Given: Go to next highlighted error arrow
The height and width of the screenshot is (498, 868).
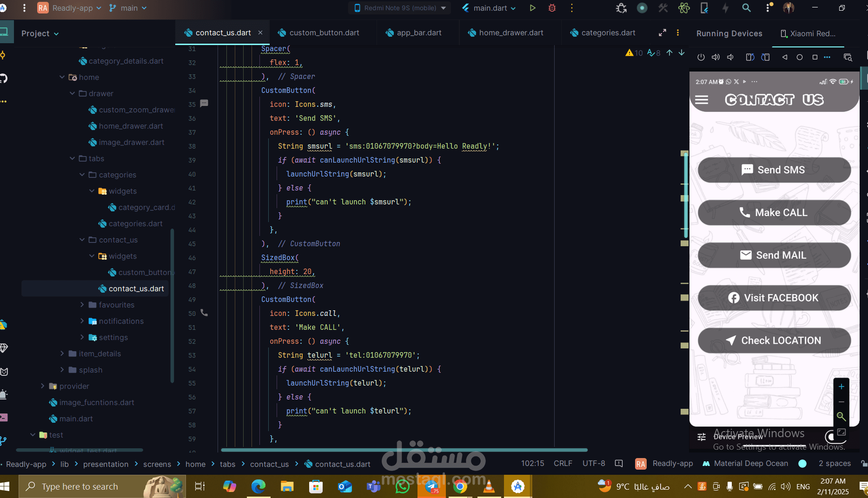Looking at the screenshot, I should point(682,52).
